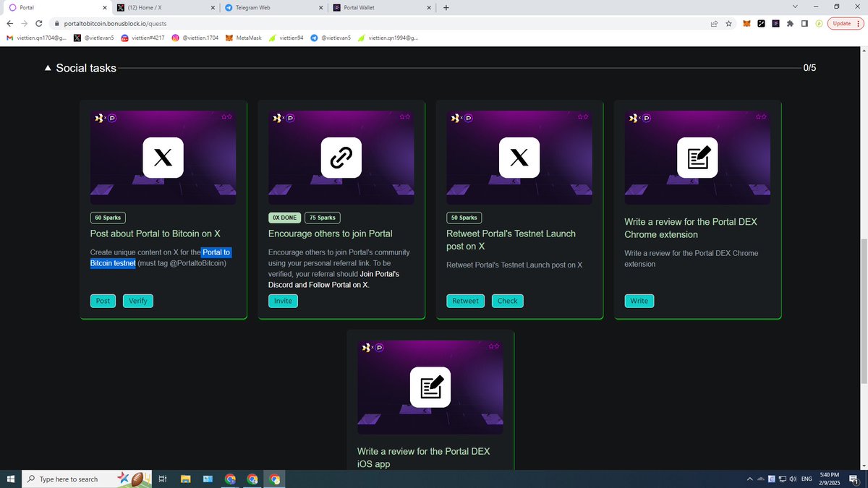Click the volume speaker icon in system tray
The image size is (868, 488).
793,479
